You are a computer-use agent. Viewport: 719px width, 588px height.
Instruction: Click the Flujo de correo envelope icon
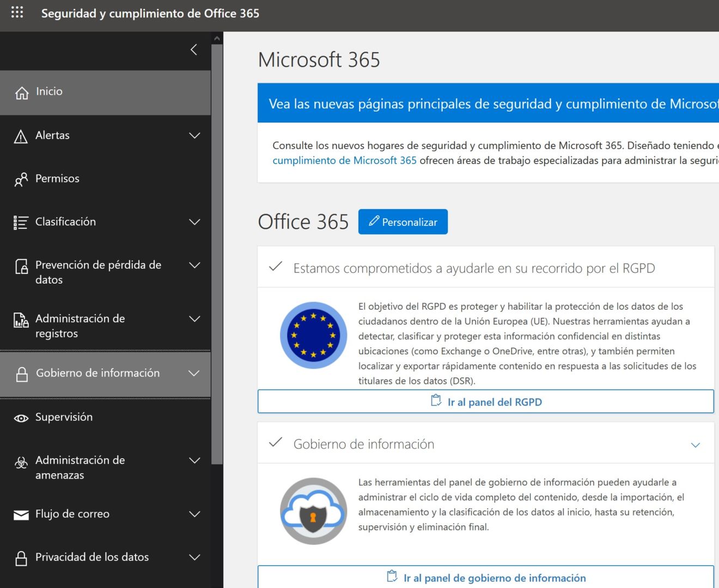(21, 515)
